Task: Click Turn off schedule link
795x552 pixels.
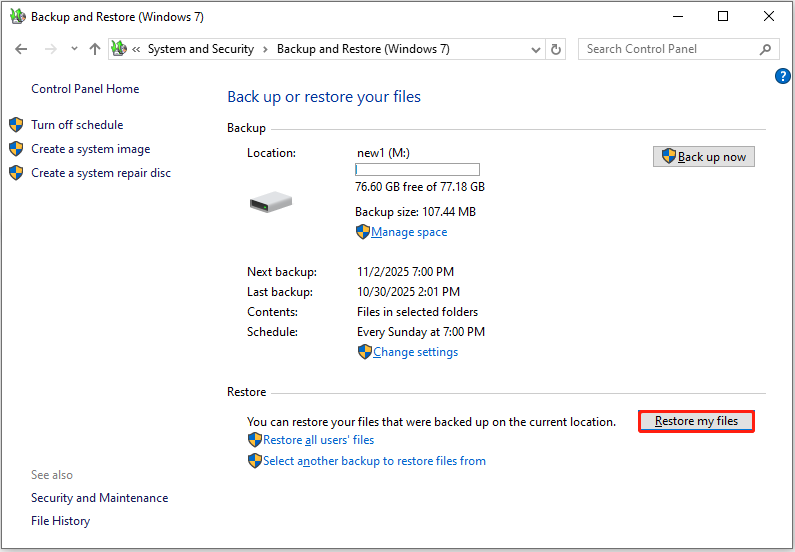Action: pos(77,125)
